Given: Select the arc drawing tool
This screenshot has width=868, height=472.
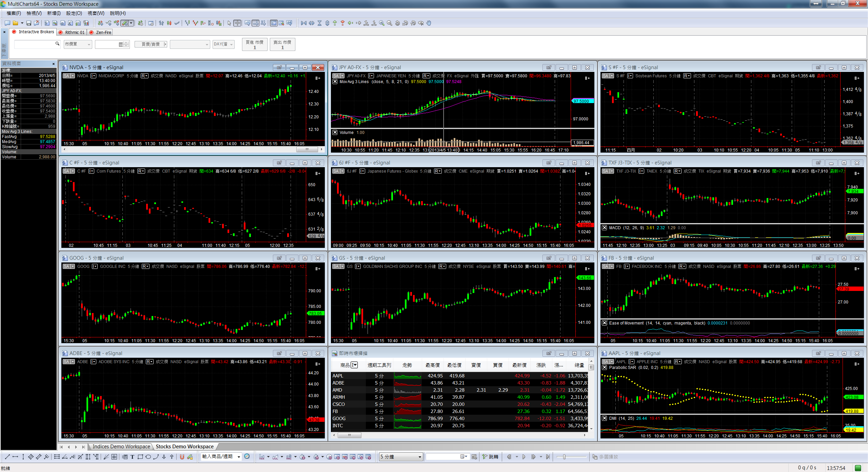Looking at the screenshot, I should (156, 457).
